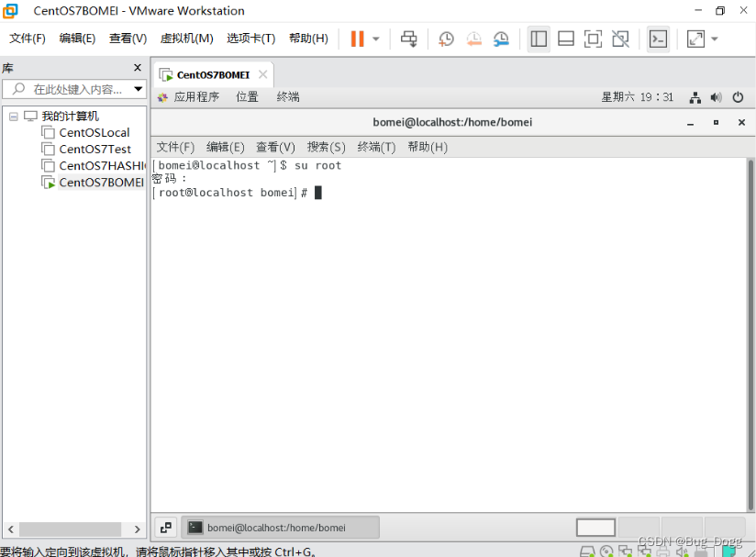Open the VMware 帮助(H) menu

308,39
